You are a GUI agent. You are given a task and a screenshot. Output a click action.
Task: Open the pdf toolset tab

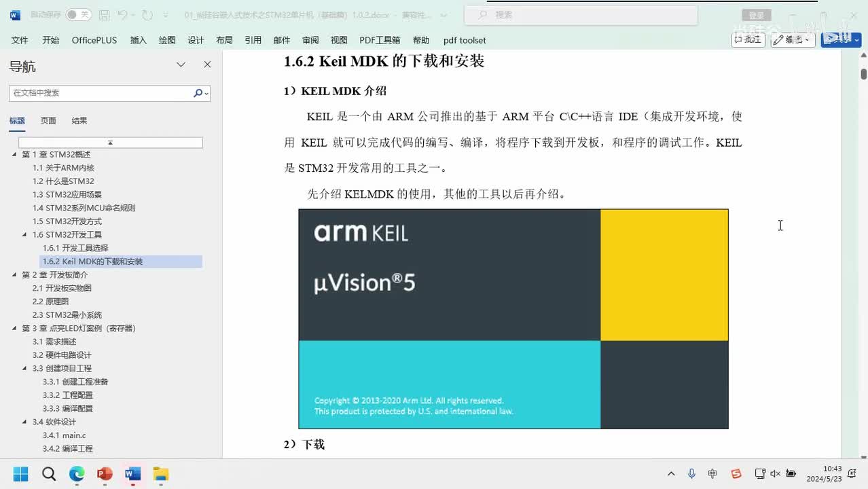(x=465, y=40)
